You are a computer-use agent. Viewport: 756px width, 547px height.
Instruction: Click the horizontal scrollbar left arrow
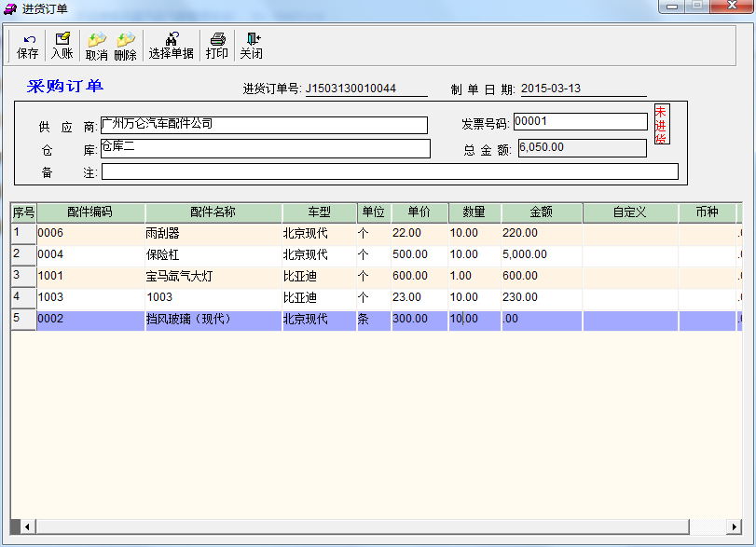tap(27, 526)
